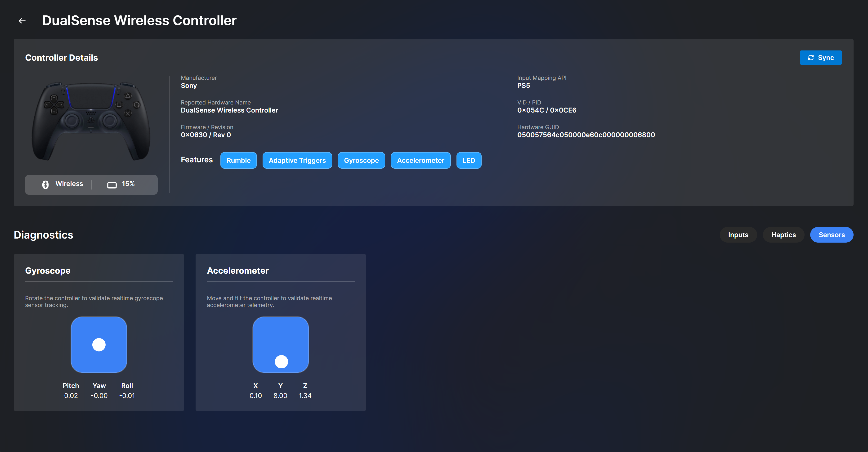Click the DualSense controller image

[x=91, y=121]
